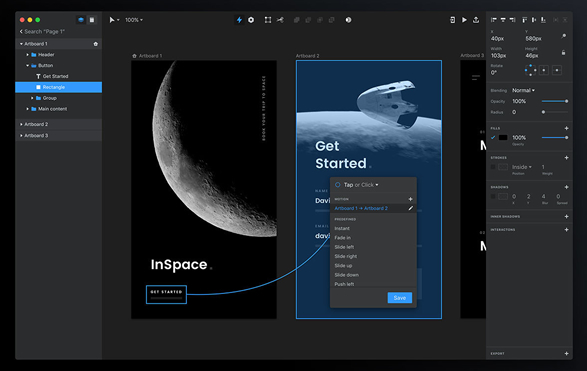This screenshot has width=587, height=371.
Task: Expand the Header folder
Action: 27,55
